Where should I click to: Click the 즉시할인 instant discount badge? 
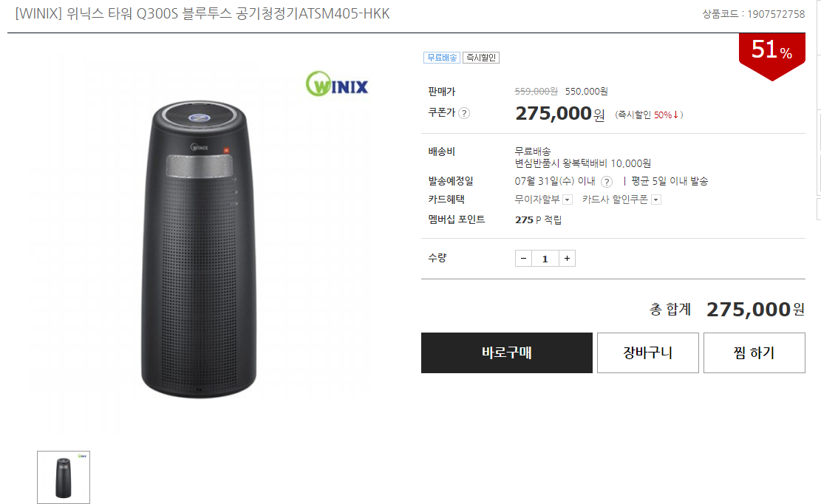(480, 58)
